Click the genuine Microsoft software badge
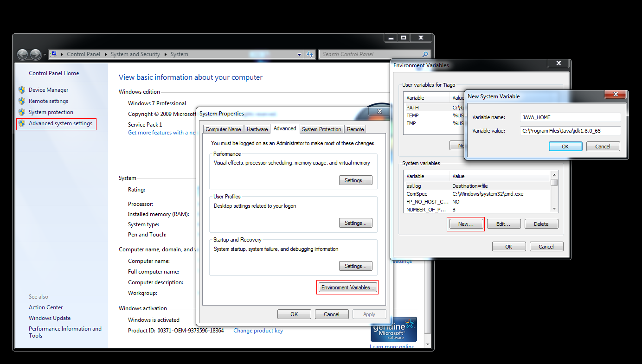Image resolution: width=642 pixels, height=364 pixels. point(394,329)
